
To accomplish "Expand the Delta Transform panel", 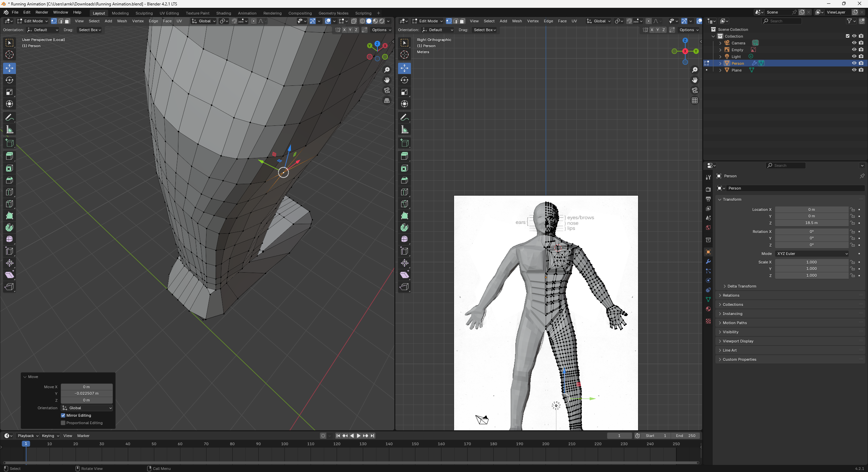I will pos(742,286).
